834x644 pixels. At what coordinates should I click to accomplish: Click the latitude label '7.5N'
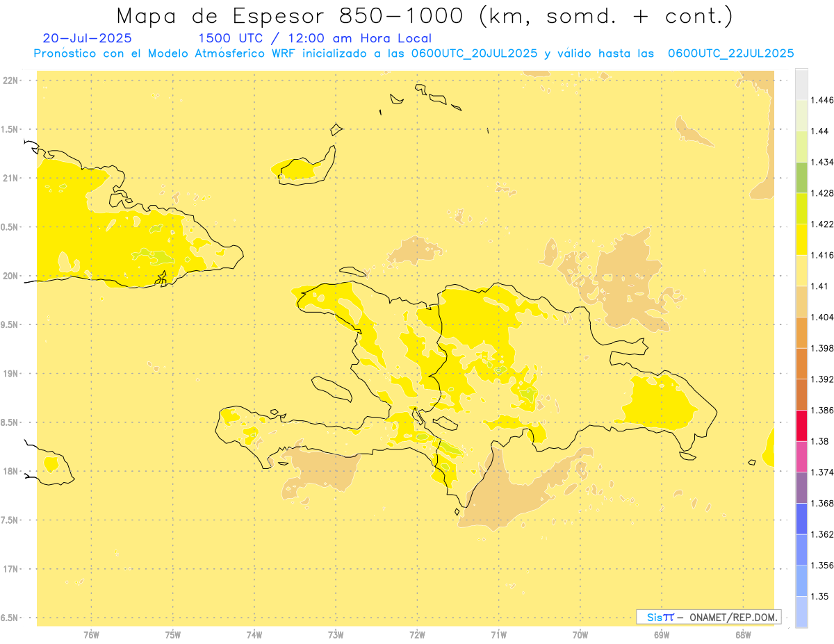pos(10,520)
